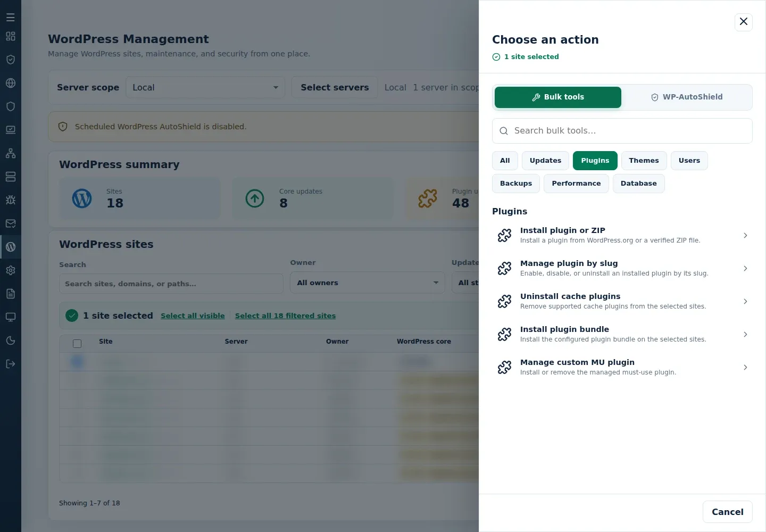Viewport: 766px width, 532px height.
Task: Expand the Uninstall cache plugins chevron
Action: (745, 302)
